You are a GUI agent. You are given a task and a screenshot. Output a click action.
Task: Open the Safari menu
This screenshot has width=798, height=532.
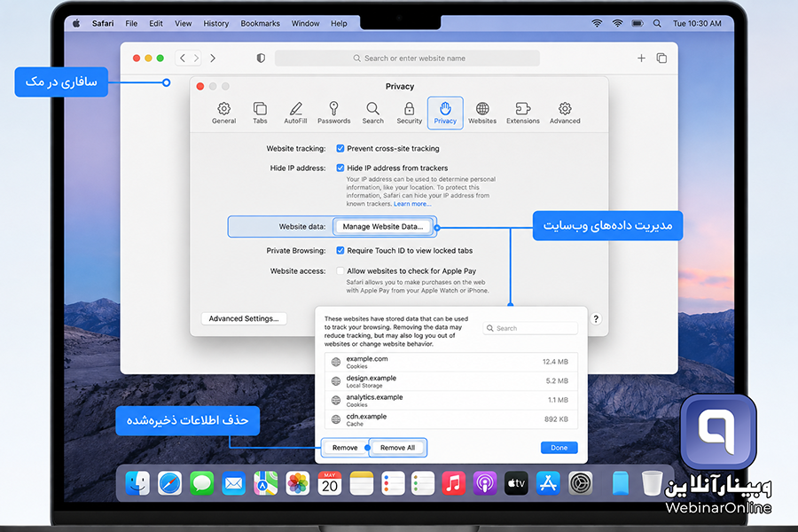[x=103, y=23]
